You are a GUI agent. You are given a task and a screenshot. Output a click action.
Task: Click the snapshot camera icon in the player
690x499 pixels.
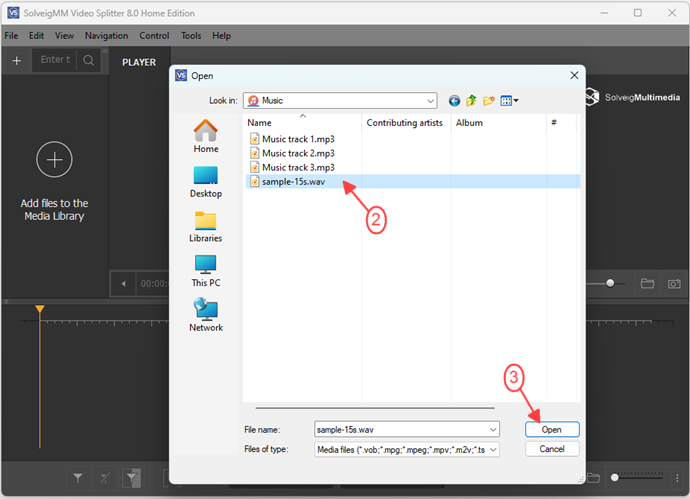pyautogui.click(x=674, y=284)
